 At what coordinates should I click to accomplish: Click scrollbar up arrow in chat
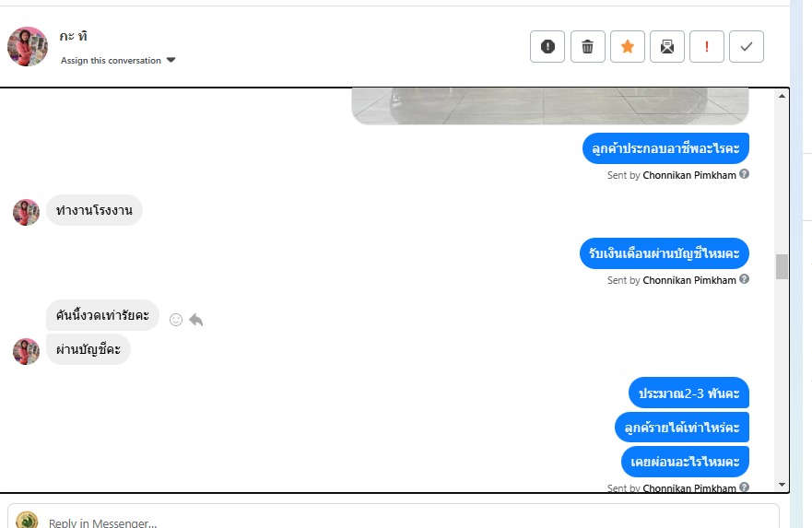(782, 96)
